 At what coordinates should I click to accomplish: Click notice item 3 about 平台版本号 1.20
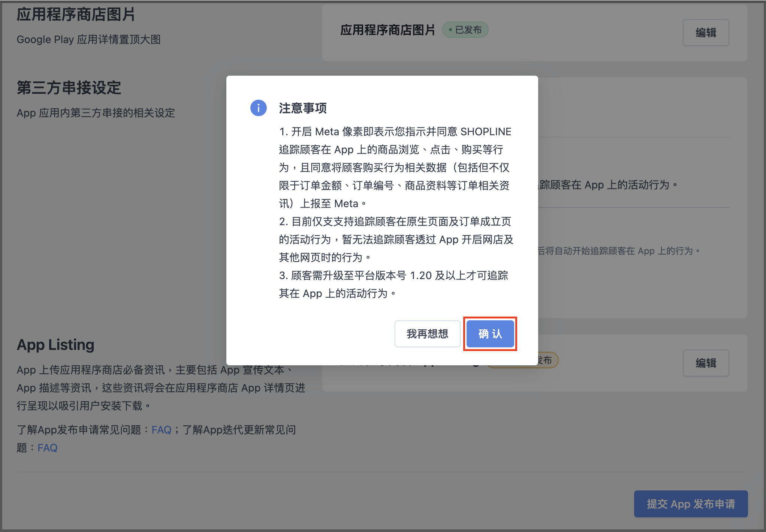coord(393,284)
